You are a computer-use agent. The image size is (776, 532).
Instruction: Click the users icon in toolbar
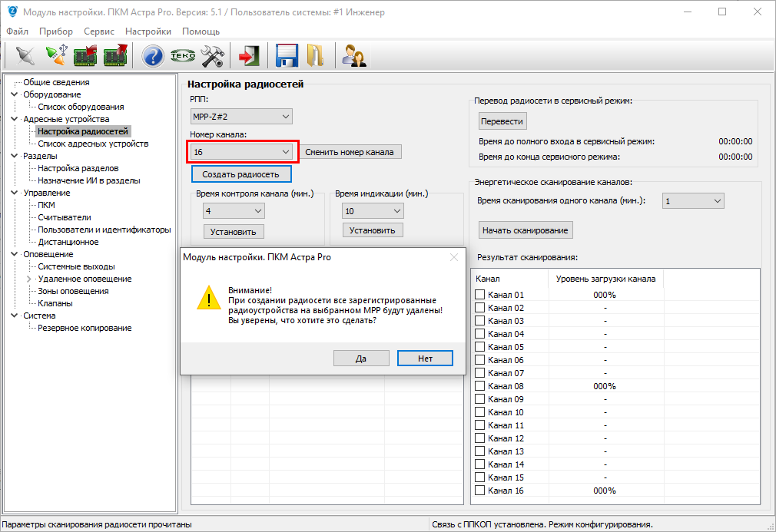tap(353, 55)
